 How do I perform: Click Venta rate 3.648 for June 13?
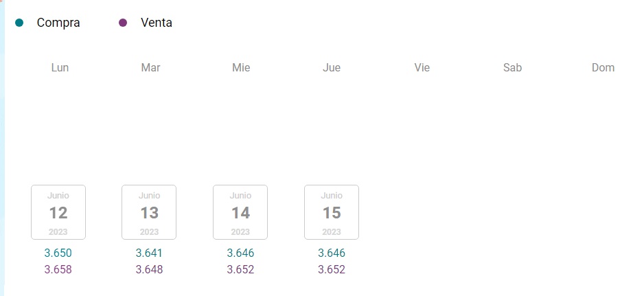(149, 270)
